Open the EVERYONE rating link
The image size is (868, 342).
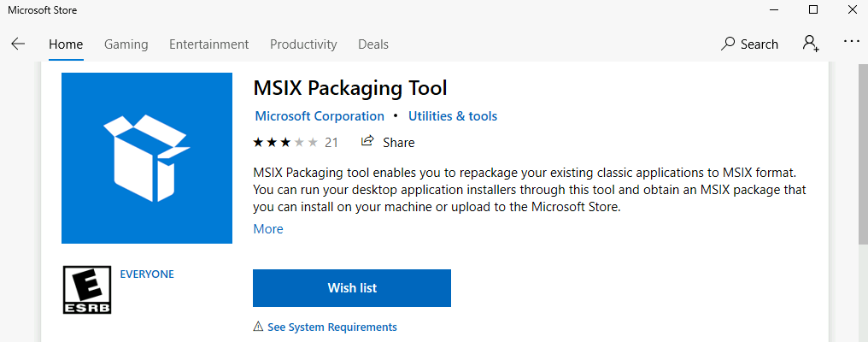coord(147,274)
